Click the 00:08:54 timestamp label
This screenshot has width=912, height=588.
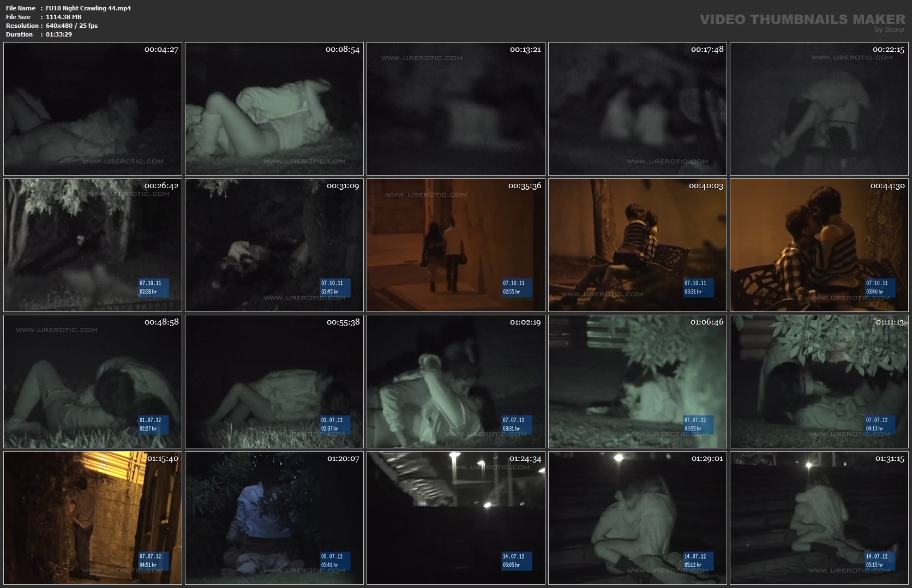pos(343,50)
